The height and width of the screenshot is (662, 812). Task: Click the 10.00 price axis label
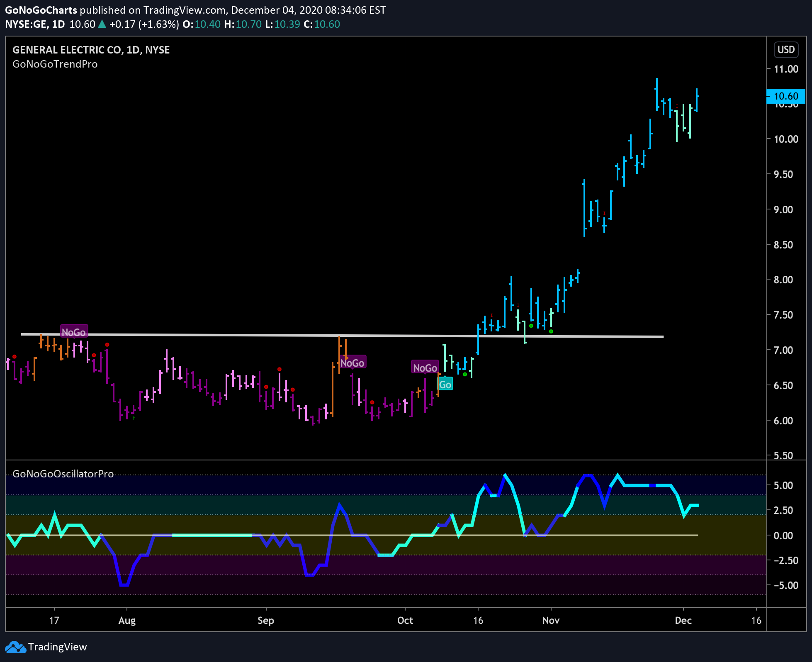point(786,139)
